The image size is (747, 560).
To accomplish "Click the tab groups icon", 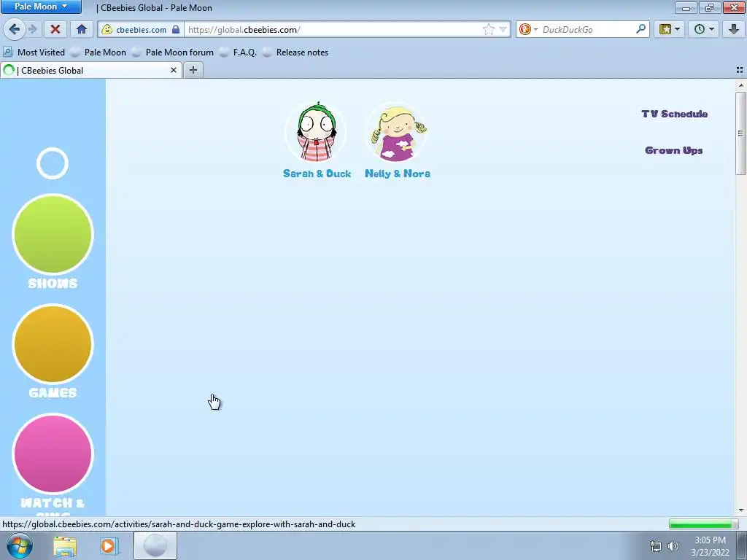I will click(740, 71).
